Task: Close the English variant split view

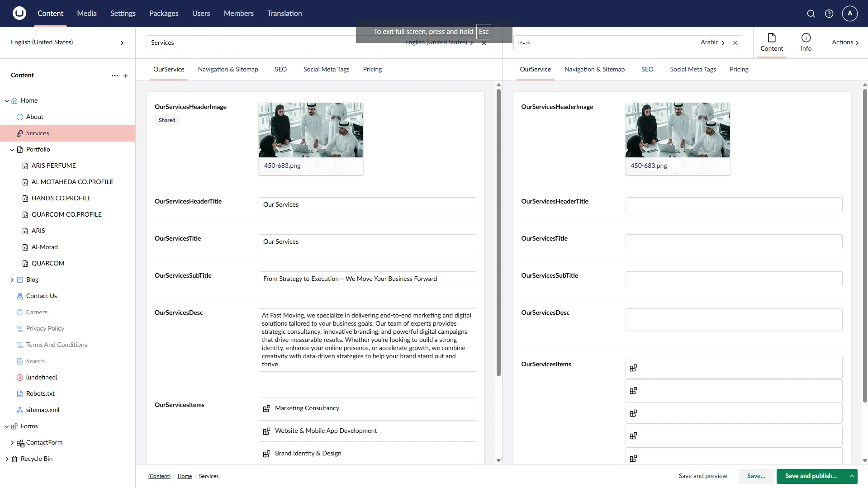Action: [x=484, y=43]
